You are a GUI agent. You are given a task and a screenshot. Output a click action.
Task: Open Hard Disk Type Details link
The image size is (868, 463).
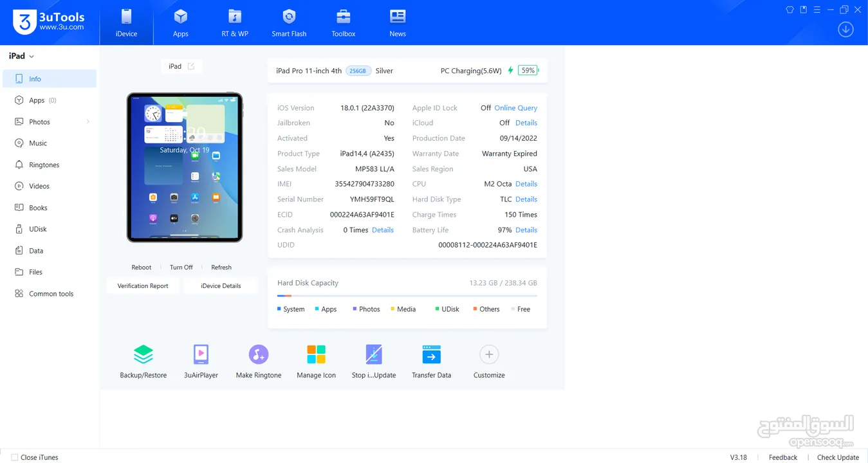pos(526,199)
